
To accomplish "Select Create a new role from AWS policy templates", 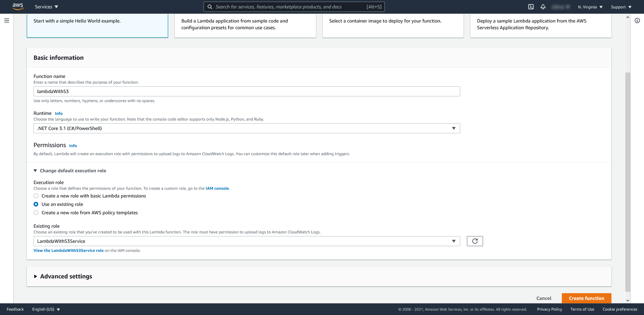I will point(36,213).
